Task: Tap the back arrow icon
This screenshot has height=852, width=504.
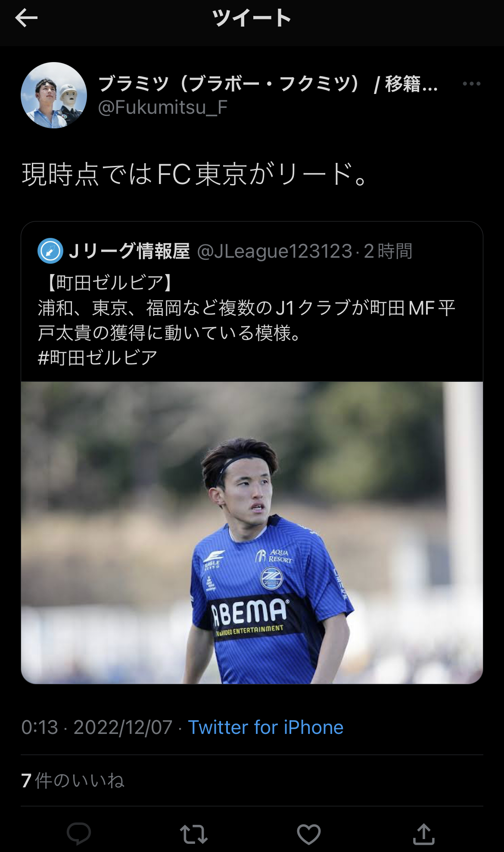Action: (x=26, y=18)
